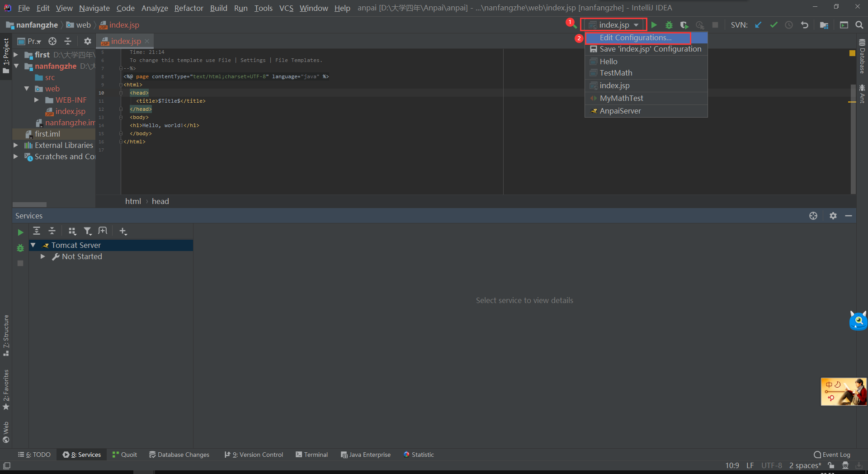868x474 pixels.
Task: Open the Event Log
Action: (x=832, y=455)
